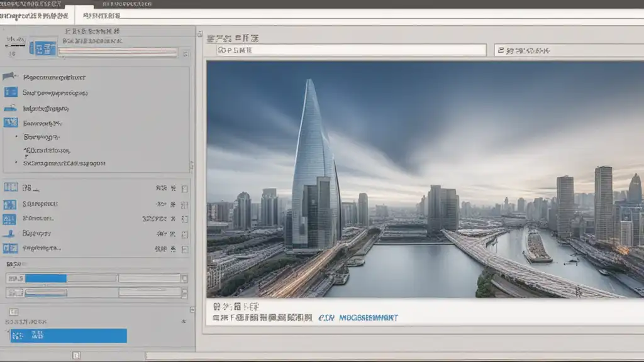Image resolution: width=644 pixels, height=362 pixels.
Task: Click the blue link text below the preview image
Action: click(358, 318)
